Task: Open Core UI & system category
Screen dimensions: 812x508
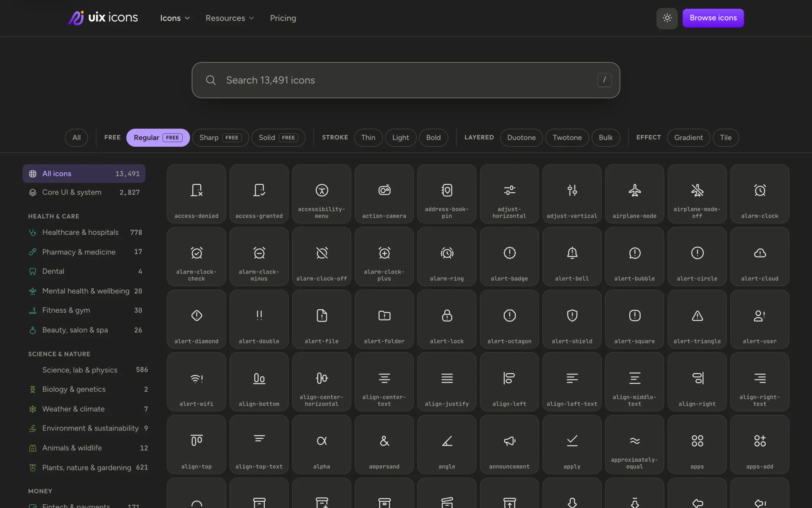Action: (84, 192)
